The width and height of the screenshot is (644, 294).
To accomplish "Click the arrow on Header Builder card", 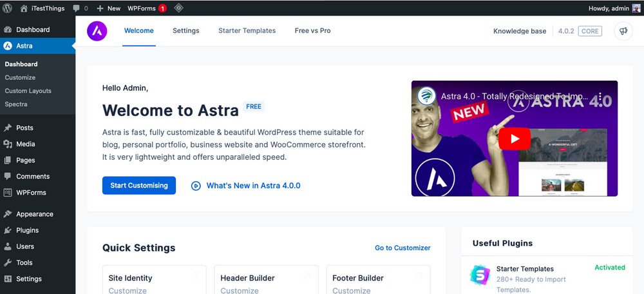I will pos(307,276).
